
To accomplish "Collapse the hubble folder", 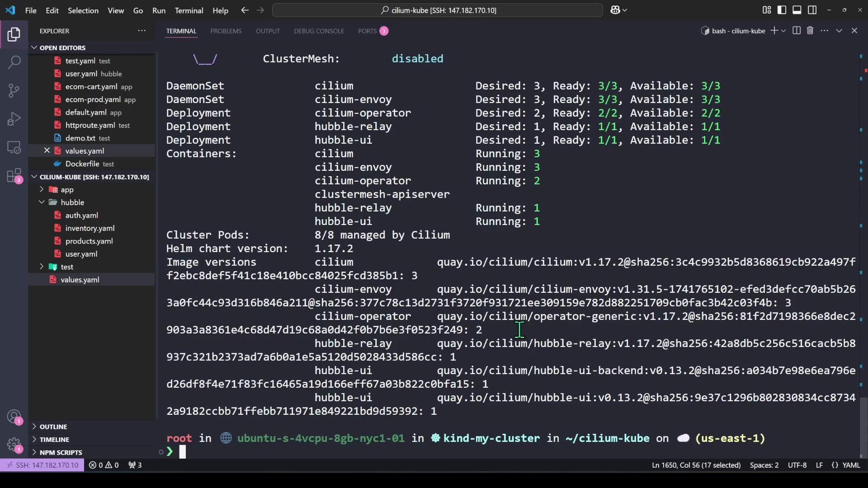I will pyautogui.click(x=42, y=202).
